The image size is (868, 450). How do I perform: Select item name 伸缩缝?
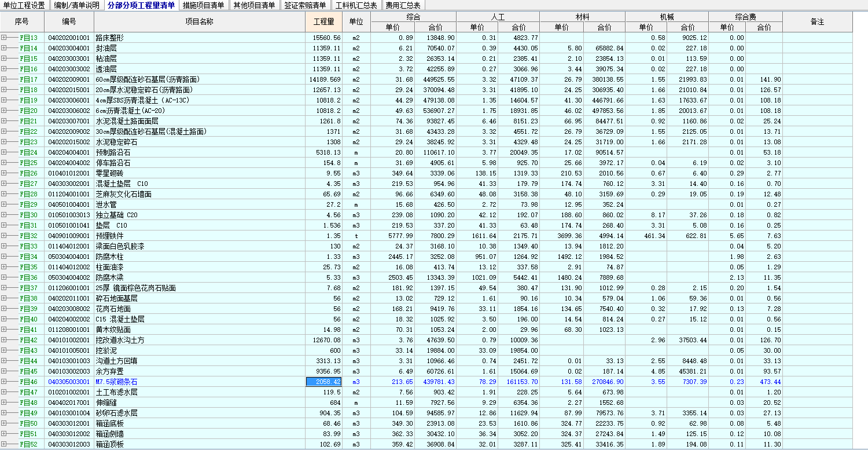[x=106, y=403]
